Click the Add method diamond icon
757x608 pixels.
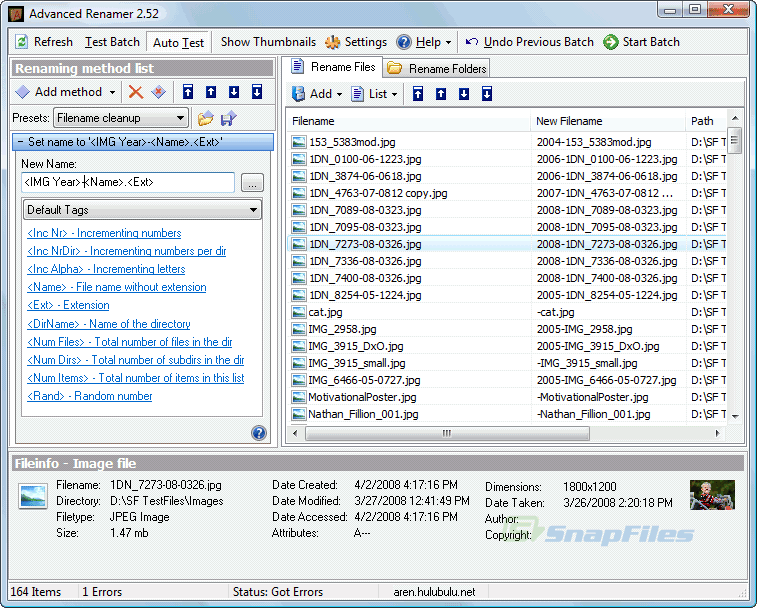23,92
